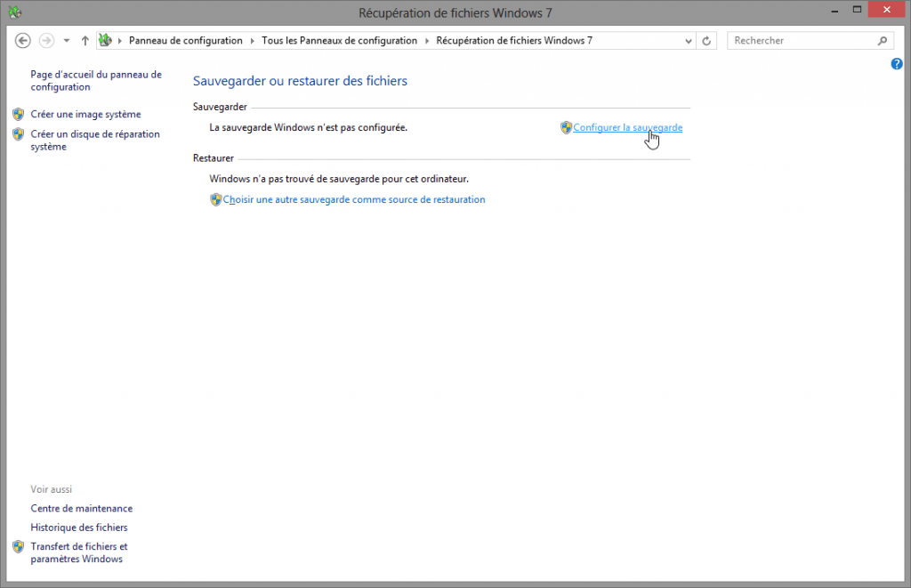This screenshot has width=911, height=588.
Task: Click Configurer la sauvegarde link
Action: [x=627, y=128]
